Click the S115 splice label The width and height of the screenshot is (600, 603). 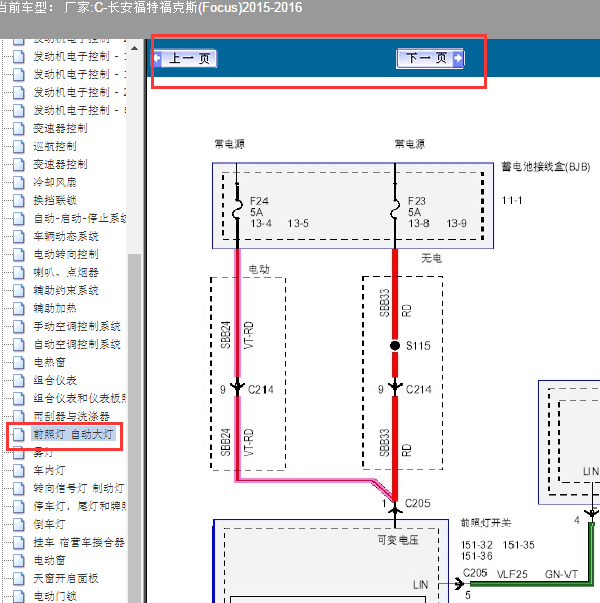point(418,346)
